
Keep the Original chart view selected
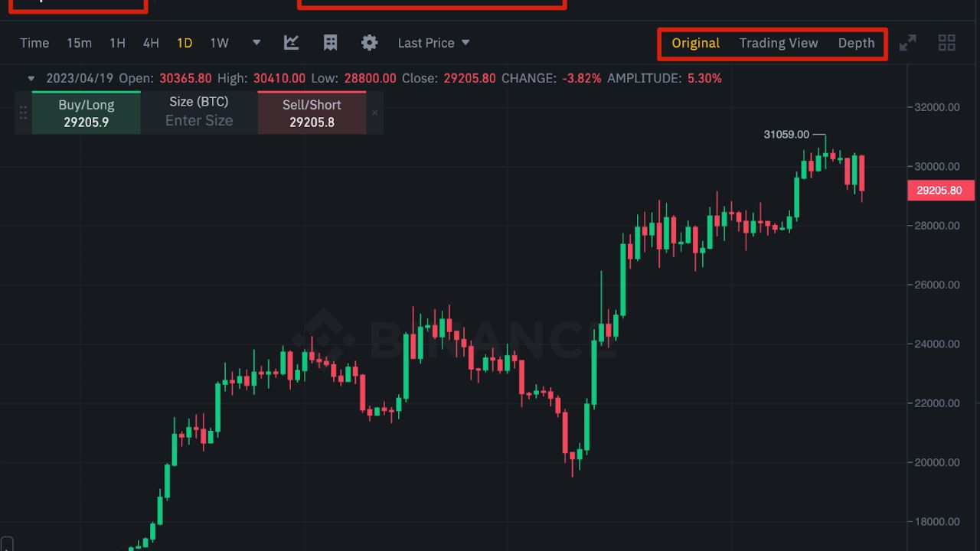(x=695, y=43)
